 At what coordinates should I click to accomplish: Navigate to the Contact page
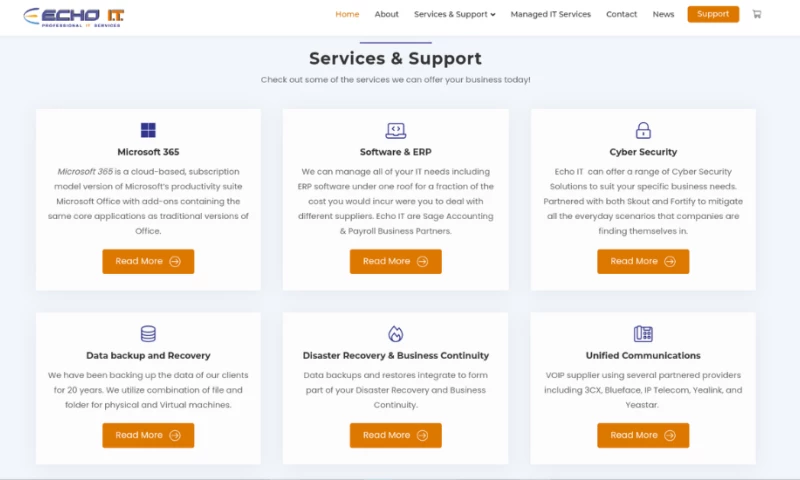point(621,14)
